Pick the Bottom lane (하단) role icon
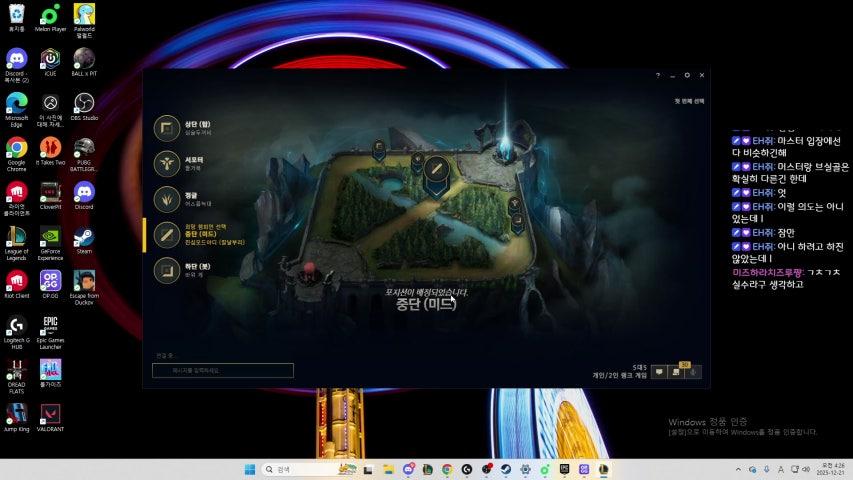The width and height of the screenshot is (853, 480). (x=166, y=270)
